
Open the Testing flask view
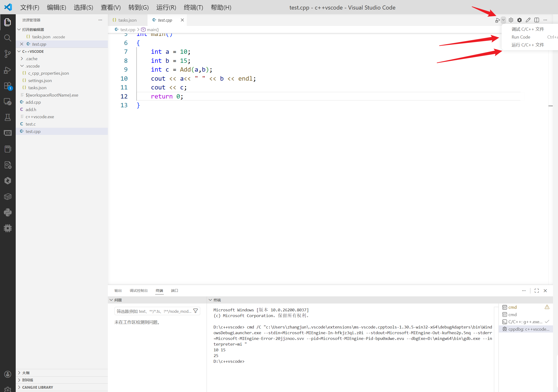coord(8,117)
